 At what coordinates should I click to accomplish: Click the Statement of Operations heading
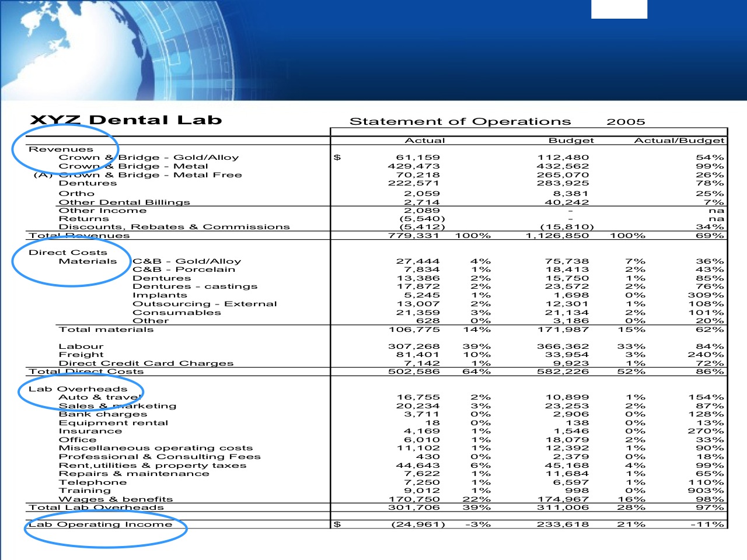pos(460,121)
